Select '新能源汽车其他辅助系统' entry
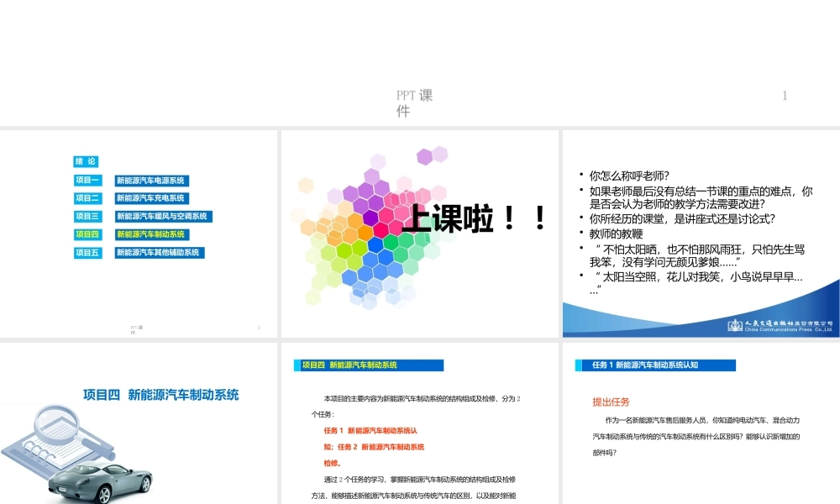This screenshot has width=840, height=504. pos(159,252)
